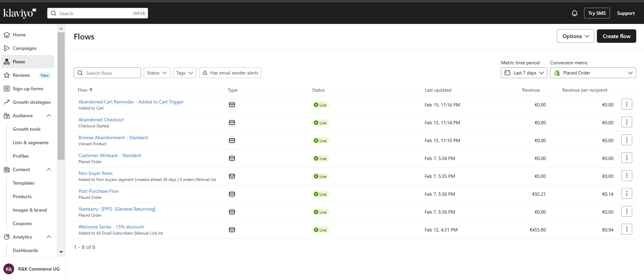Click the Revenue per recipient column header

click(585, 90)
